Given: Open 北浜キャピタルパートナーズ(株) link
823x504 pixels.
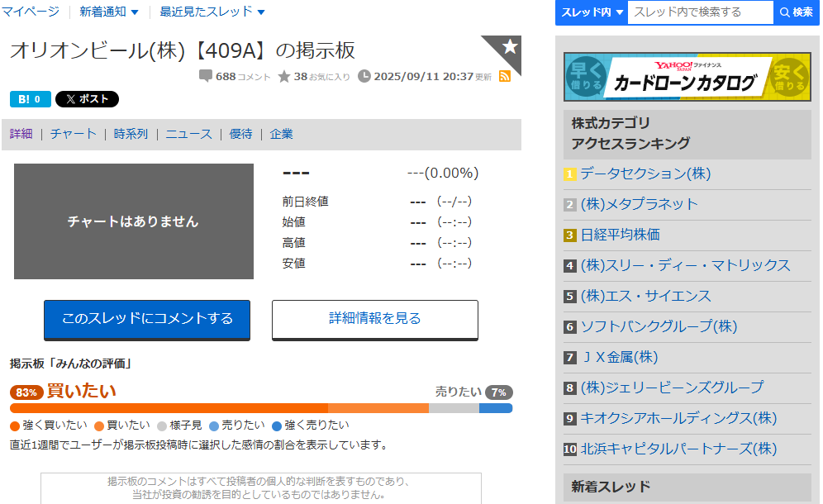Looking at the screenshot, I should tap(678, 449).
